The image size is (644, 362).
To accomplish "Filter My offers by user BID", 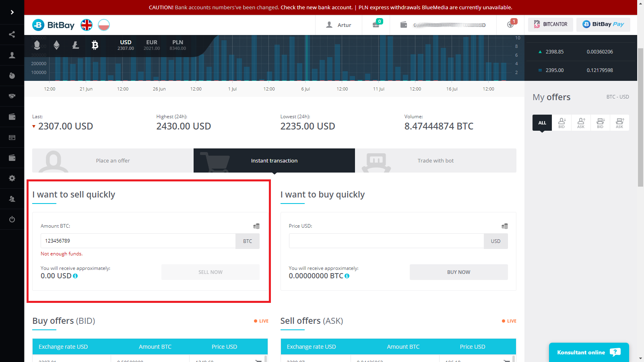I will pyautogui.click(x=561, y=123).
